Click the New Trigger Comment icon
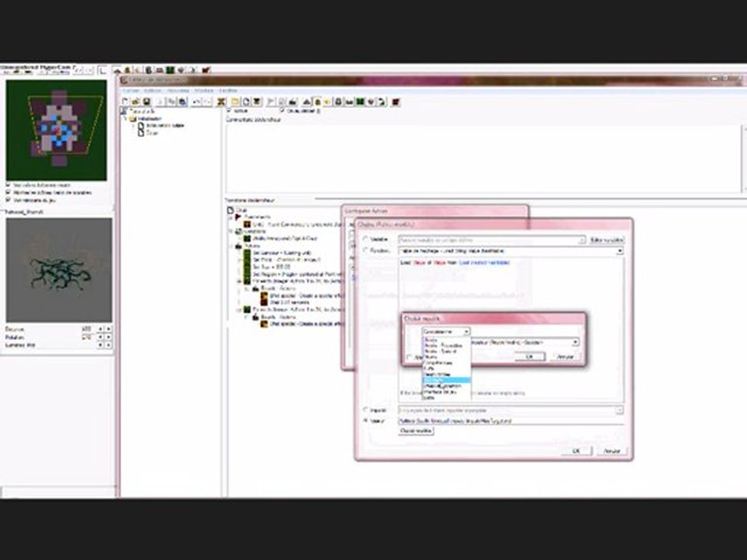 (256, 101)
